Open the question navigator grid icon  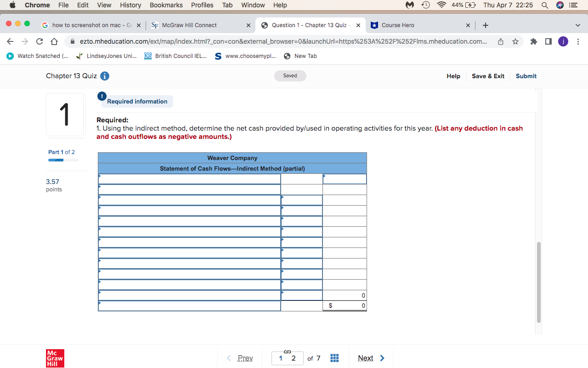point(334,358)
